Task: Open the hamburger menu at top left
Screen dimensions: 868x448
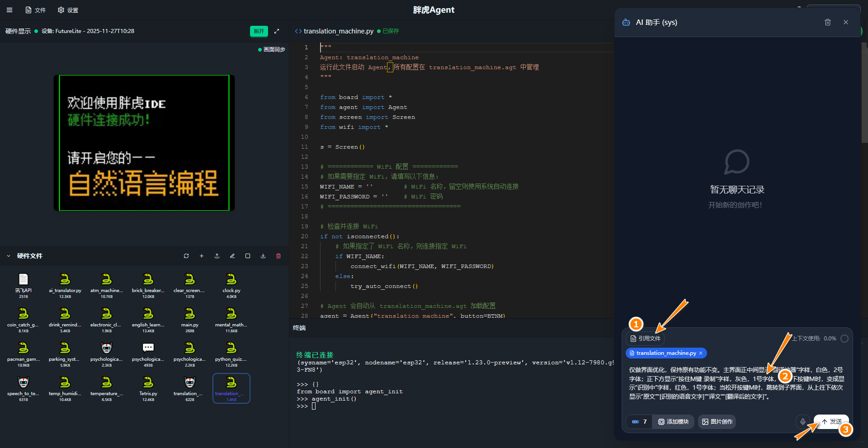Action: click(x=9, y=10)
